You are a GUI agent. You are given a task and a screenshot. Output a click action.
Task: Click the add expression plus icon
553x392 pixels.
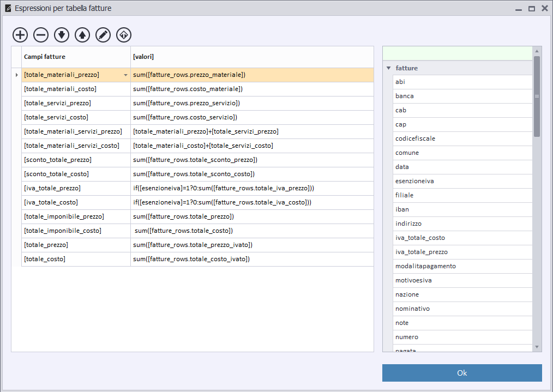(x=20, y=35)
